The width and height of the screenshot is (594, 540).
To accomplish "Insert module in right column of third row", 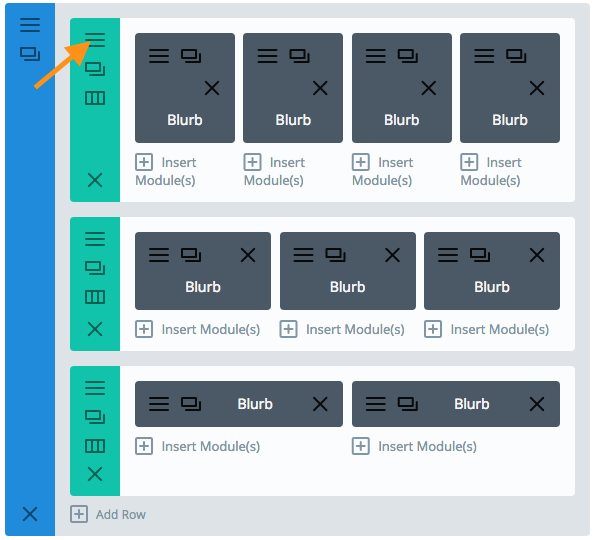I will [414, 446].
